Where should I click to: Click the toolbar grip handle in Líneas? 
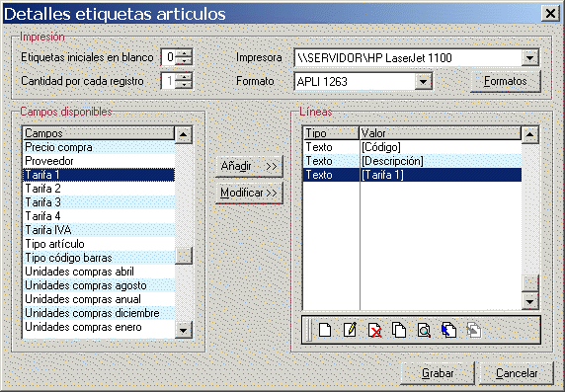coord(308,330)
